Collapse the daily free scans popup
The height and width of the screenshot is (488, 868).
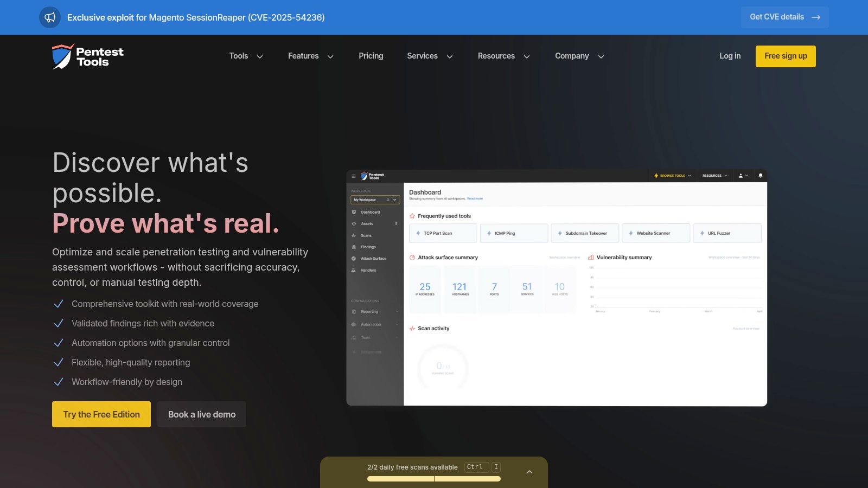click(x=529, y=472)
